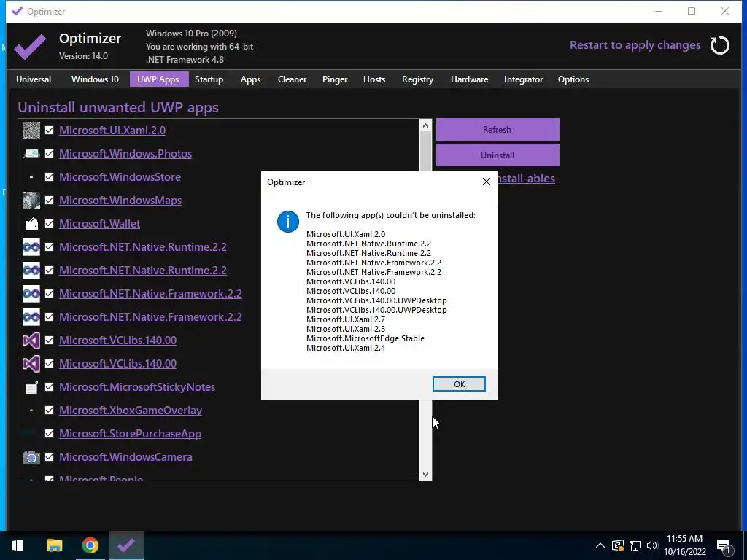Open the Integrator tab
747x560 pixels.
point(523,79)
